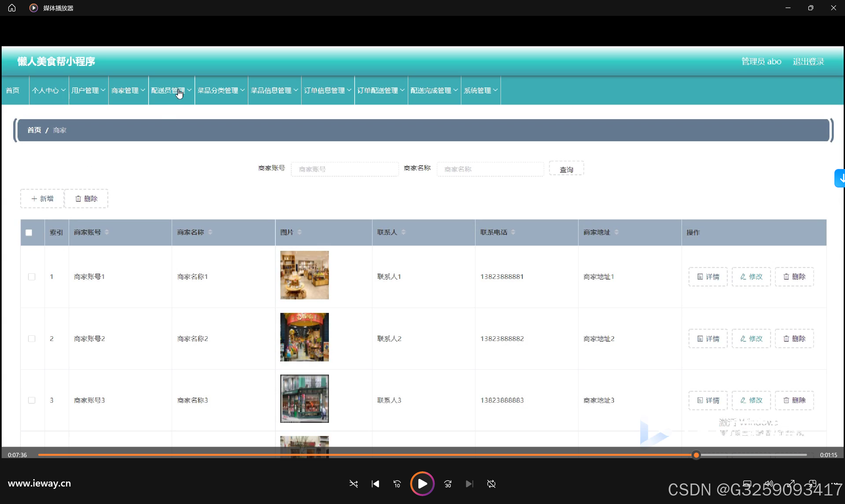This screenshot has height=504, width=845.
Task: Click the blue download arrow at right edge
Action: [840, 178]
